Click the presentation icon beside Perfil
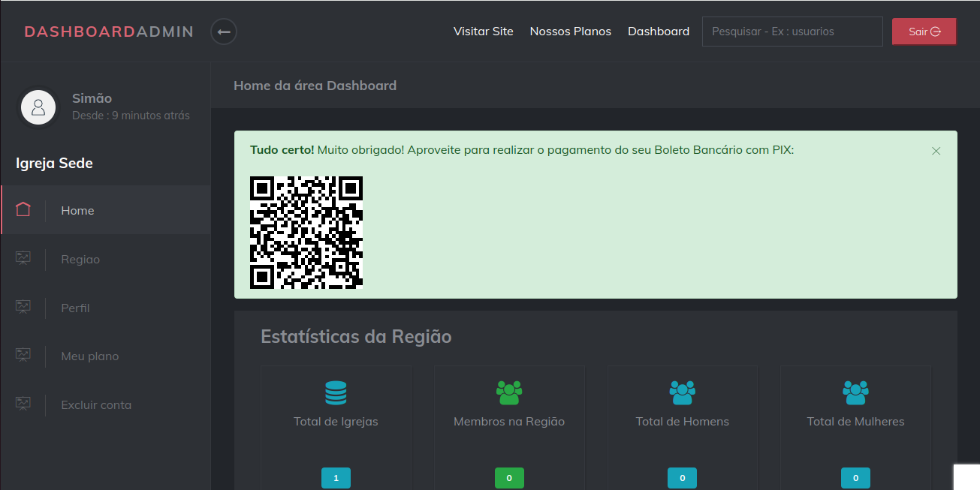The height and width of the screenshot is (490, 980). (23, 308)
